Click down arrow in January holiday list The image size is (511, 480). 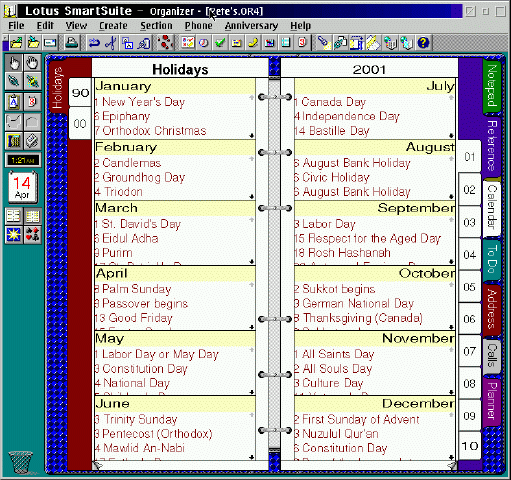tap(251, 135)
